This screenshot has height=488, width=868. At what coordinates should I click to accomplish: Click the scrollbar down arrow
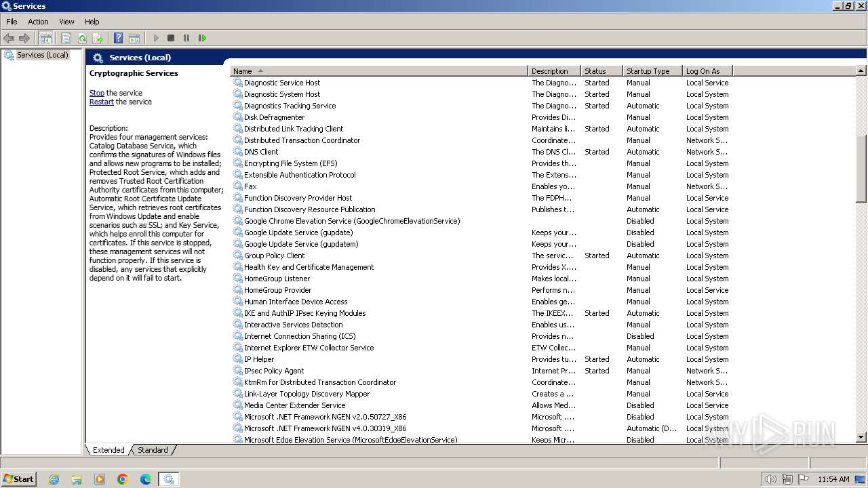tap(861, 438)
